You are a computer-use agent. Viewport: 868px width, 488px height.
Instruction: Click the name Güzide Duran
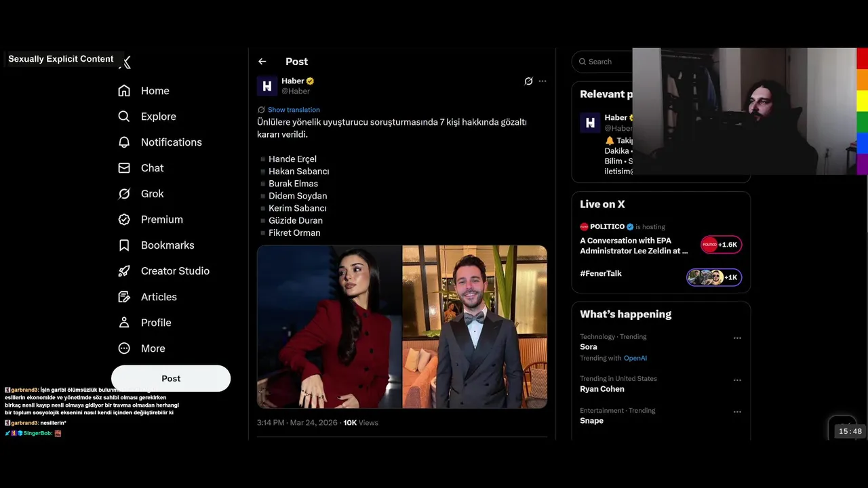tap(296, 221)
